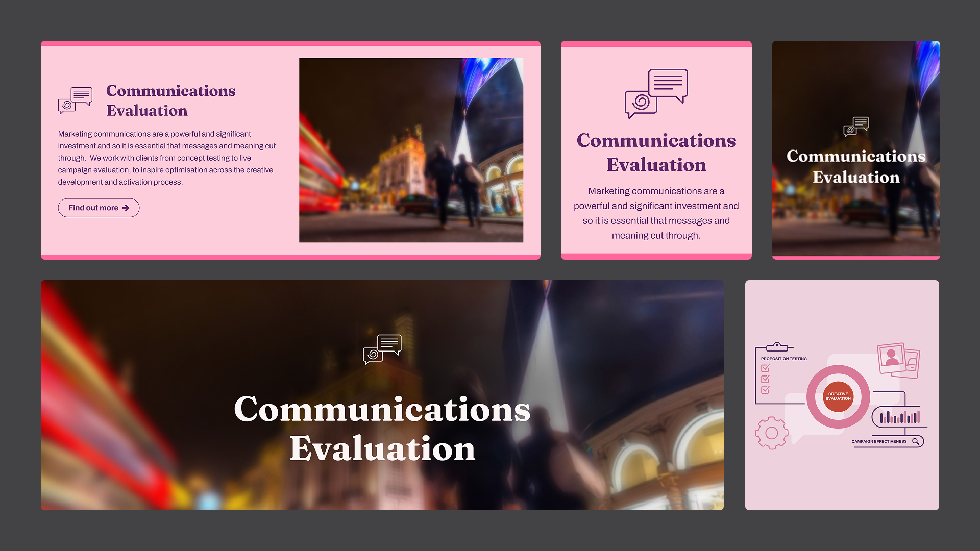
Task: Click the speech bubble icon above the left card heading
Action: (75, 100)
